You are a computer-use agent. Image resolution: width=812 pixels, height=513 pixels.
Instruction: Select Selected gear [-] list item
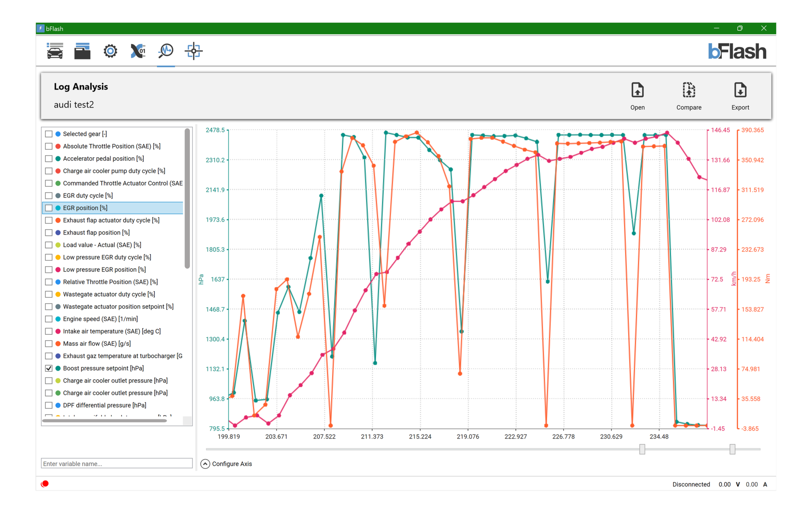(x=85, y=134)
